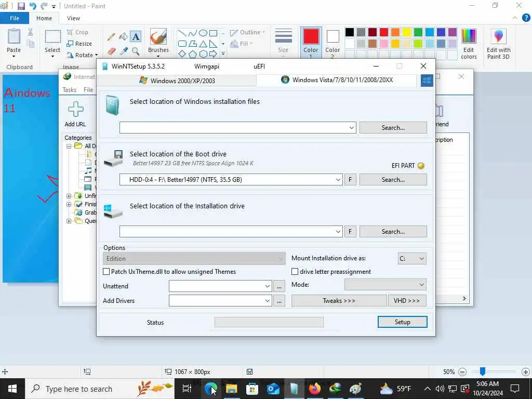The width and height of the screenshot is (532, 399).
Task: Open Edit colors dialog
Action: [x=469, y=44]
